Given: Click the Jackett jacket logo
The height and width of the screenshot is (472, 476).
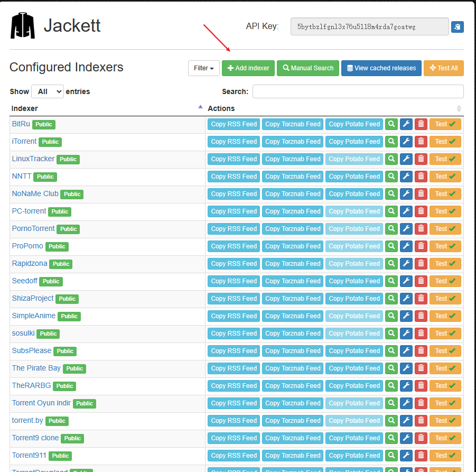Looking at the screenshot, I should tap(23, 25).
